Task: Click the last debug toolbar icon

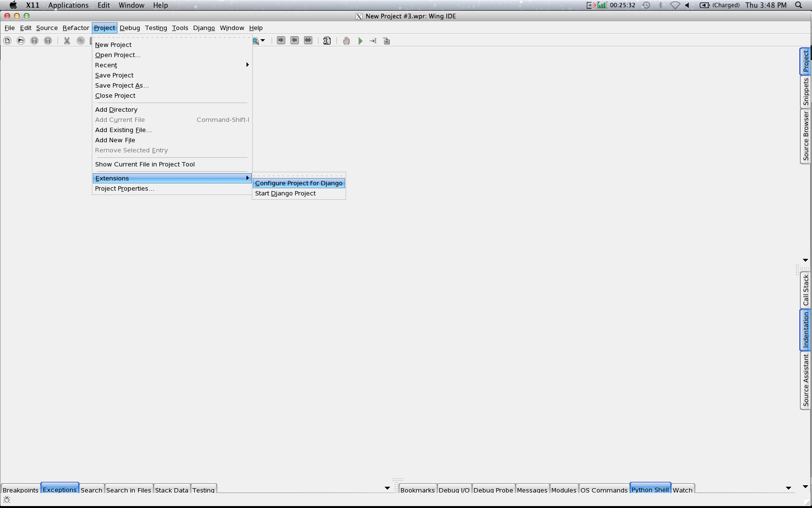Action: pos(387,41)
